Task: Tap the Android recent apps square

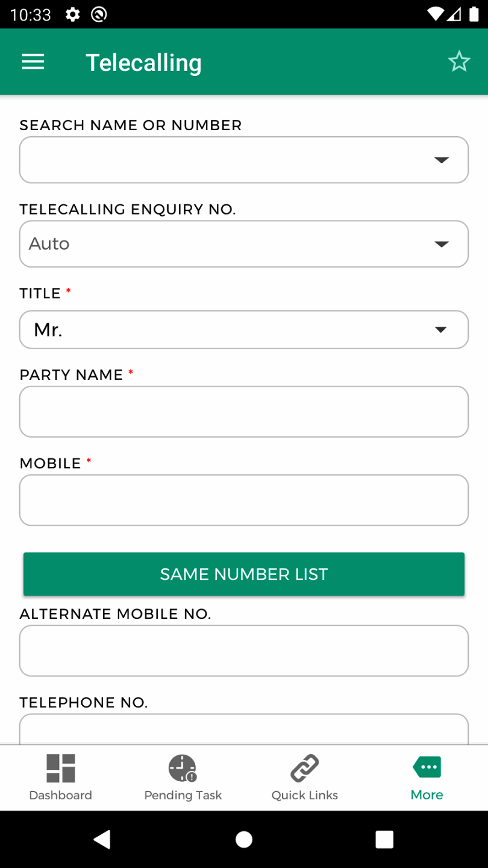Action: (384, 839)
